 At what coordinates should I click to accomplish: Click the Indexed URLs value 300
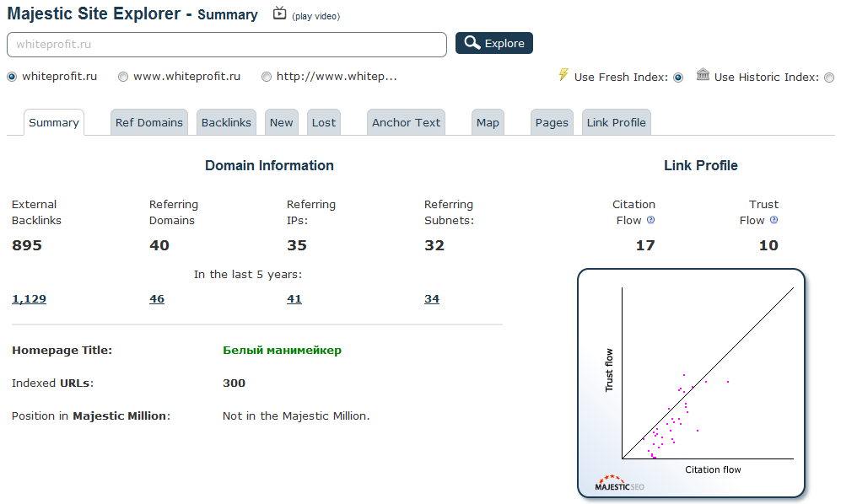click(x=234, y=383)
